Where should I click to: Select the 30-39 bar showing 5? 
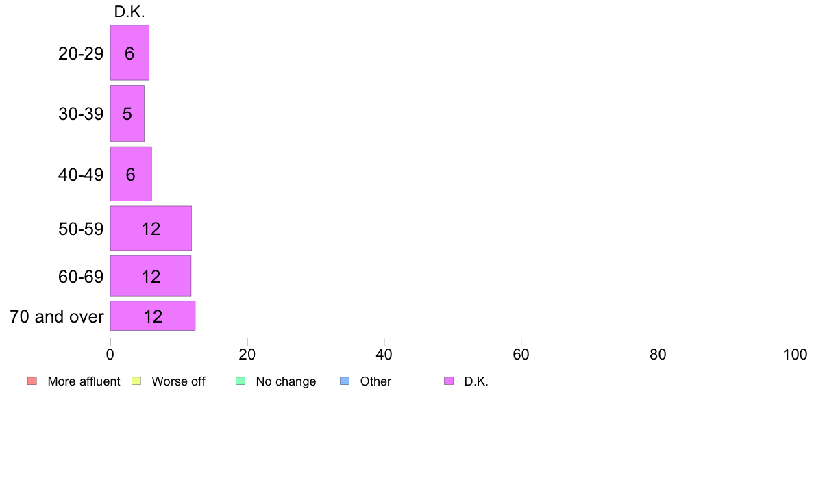[127, 113]
